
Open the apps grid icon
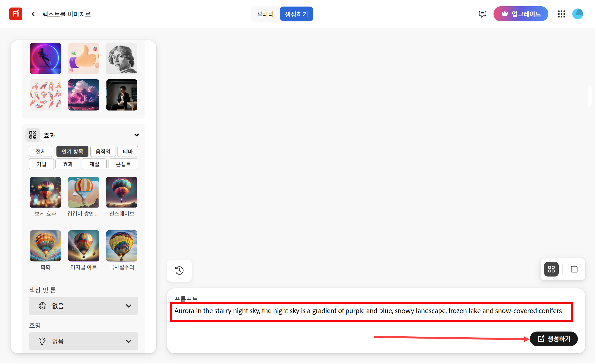tap(561, 14)
